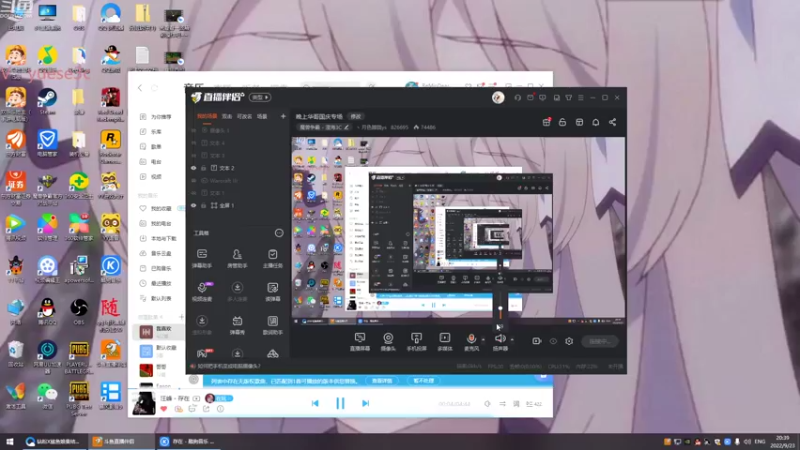
Task: Toggle lock on 全屏 1 source
Action: point(203,206)
